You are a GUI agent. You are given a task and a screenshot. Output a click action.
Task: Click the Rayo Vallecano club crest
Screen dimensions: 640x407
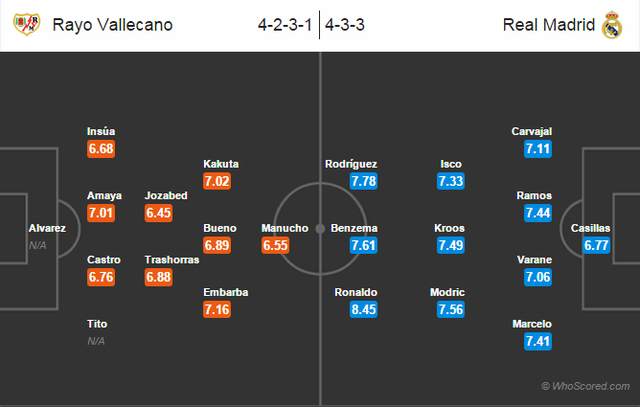27,24
